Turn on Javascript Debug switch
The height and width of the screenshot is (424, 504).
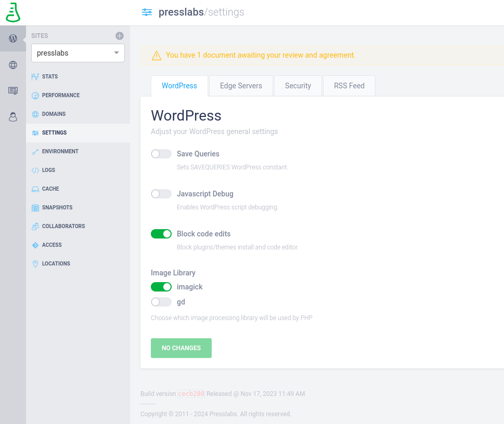pos(161,194)
